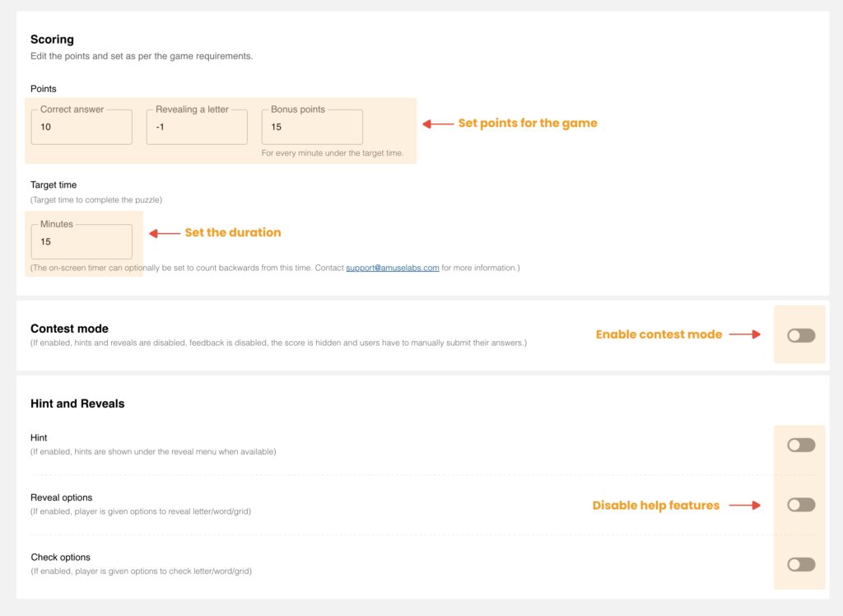Click the Contest mode description text
Image resolution: width=843 pixels, height=616 pixels.
coord(278,343)
